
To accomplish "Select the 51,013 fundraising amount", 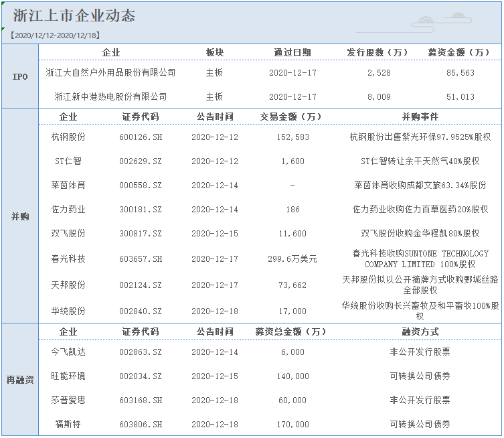I will pos(460,97).
